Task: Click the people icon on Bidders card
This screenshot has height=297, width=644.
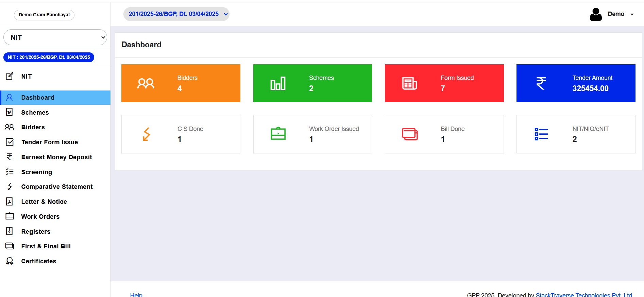Action: [146, 83]
